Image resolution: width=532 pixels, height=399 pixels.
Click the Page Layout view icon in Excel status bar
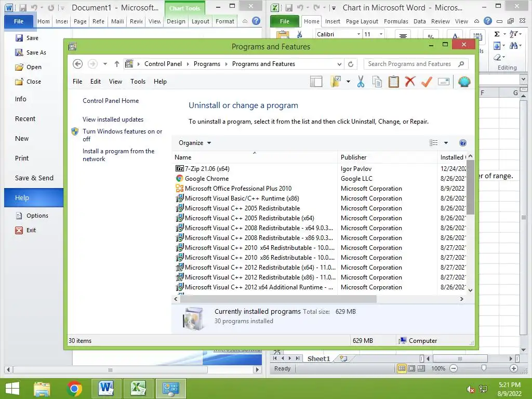coord(411,368)
